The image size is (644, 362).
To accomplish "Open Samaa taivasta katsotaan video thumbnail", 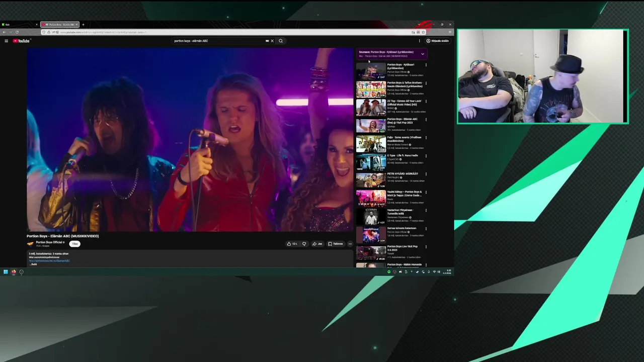I will [371, 234].
